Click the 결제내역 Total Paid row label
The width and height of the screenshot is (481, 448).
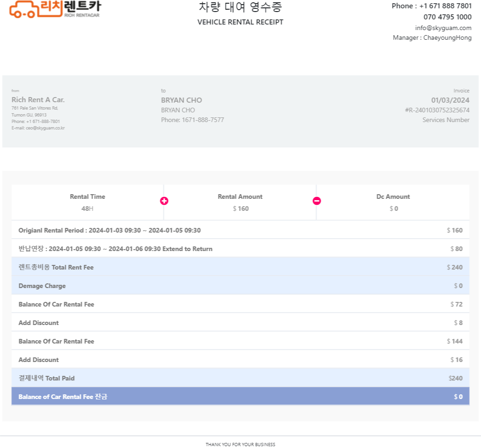pyautogui.click(x=46, y=378)
